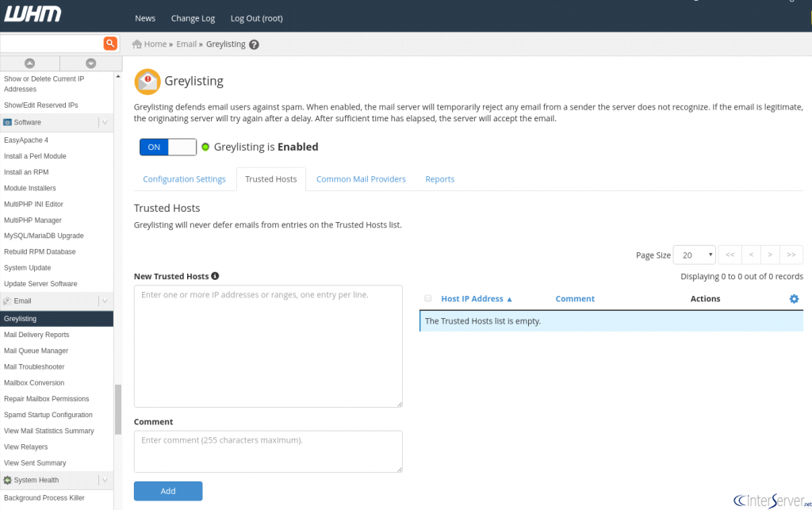Open Update Server Software in sidebar
Viewport: 812px width, 510px height.
click(x=40, y=284)
